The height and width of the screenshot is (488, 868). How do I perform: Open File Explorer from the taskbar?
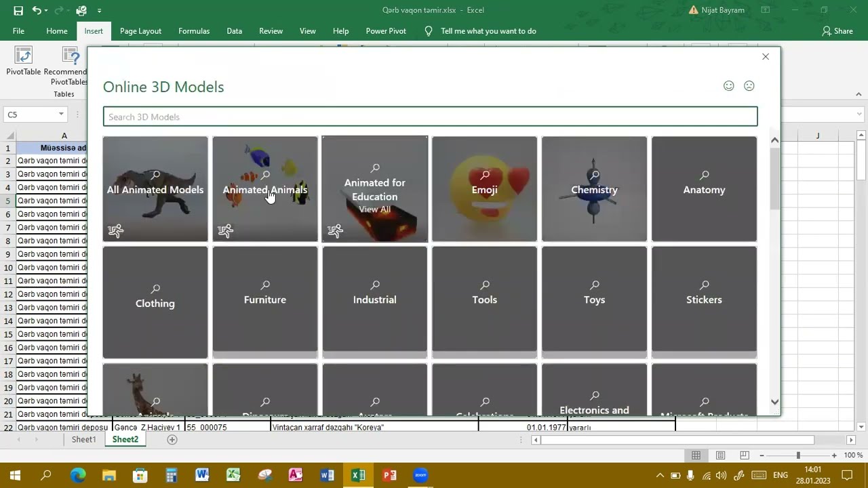(108, 475)
